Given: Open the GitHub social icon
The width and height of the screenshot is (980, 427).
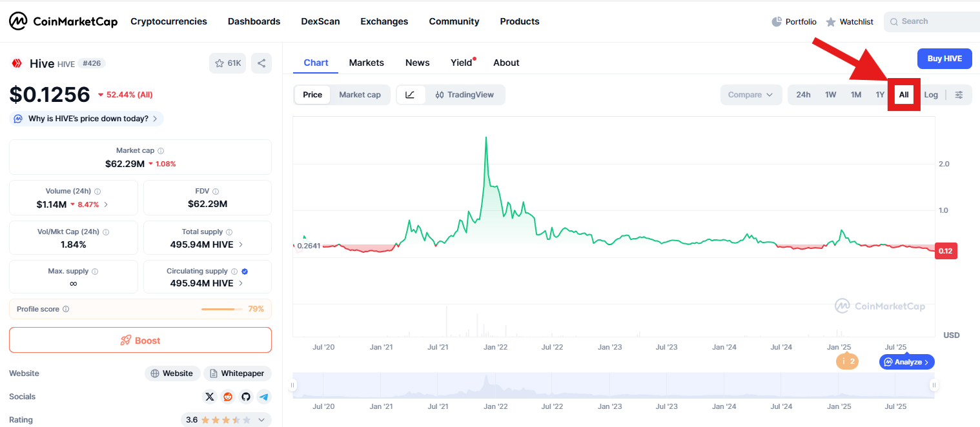Looking at the screenshot, I should pyautogui.click(x=245, y=397).
